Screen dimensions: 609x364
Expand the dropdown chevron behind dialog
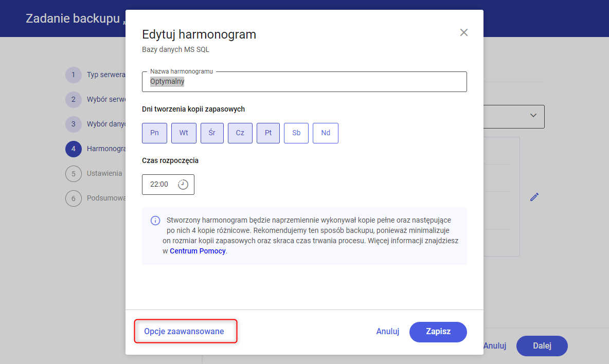pyautogui.click(x=533, y=115)
